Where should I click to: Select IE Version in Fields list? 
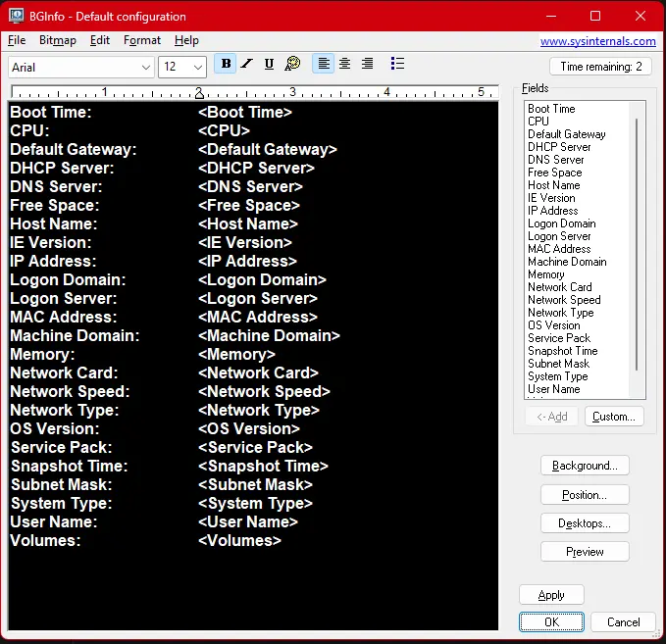[x=551, y=198]
